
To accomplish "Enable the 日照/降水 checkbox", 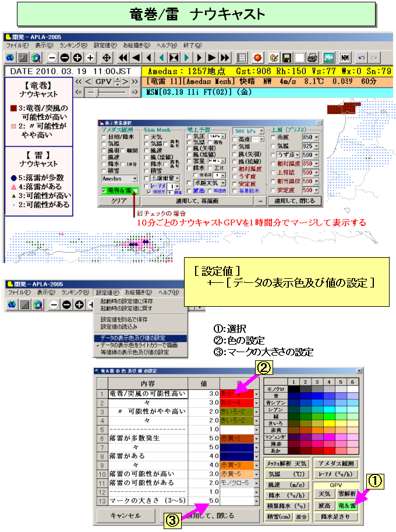I will pyautogui.click(x=104, y=136).
